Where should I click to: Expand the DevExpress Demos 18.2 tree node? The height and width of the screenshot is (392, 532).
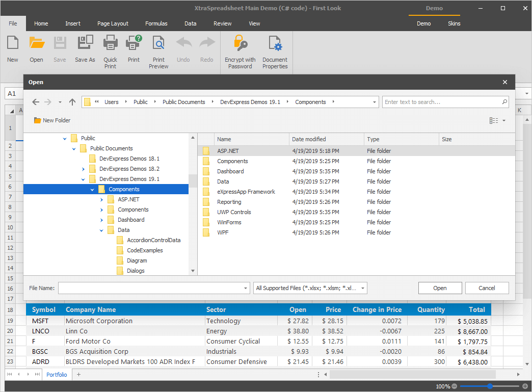[x=84, y=169]
